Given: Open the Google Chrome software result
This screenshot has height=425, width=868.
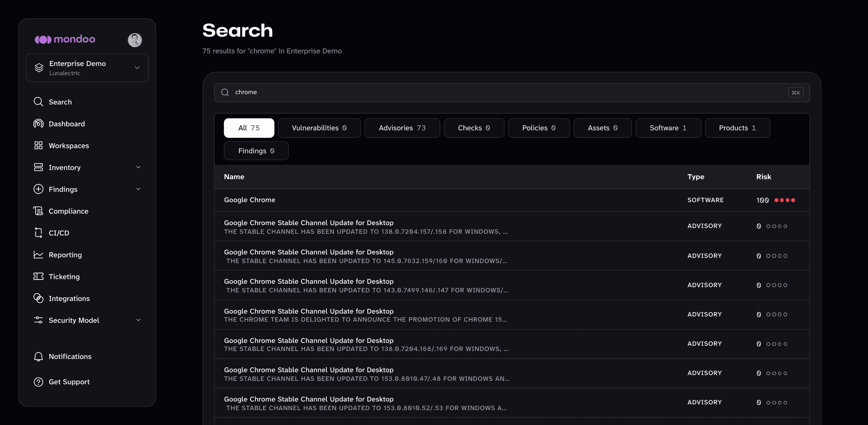Looking at the screenshot, I should [x=512, y=200].
